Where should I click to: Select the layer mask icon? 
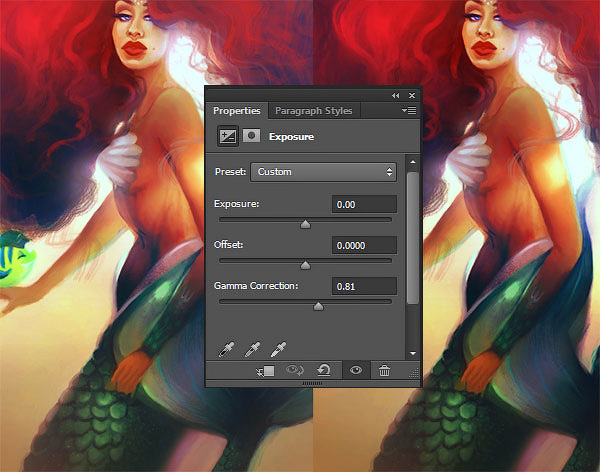[x=251, y=136]
